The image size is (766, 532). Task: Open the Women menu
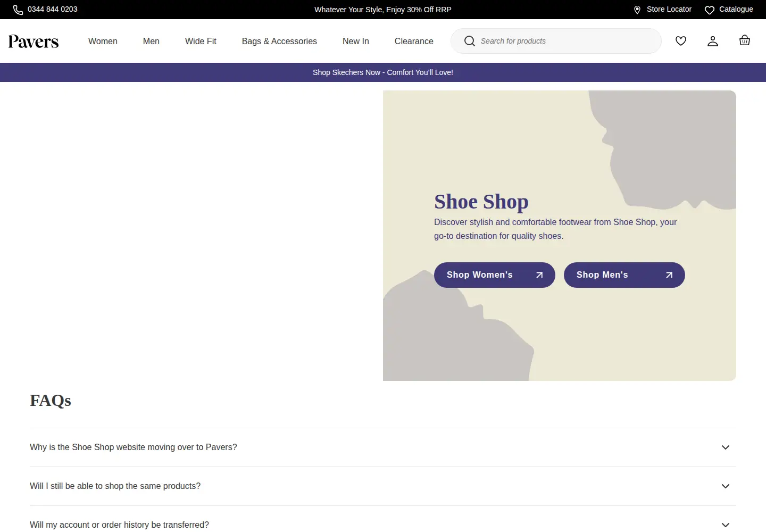(103, 41)
